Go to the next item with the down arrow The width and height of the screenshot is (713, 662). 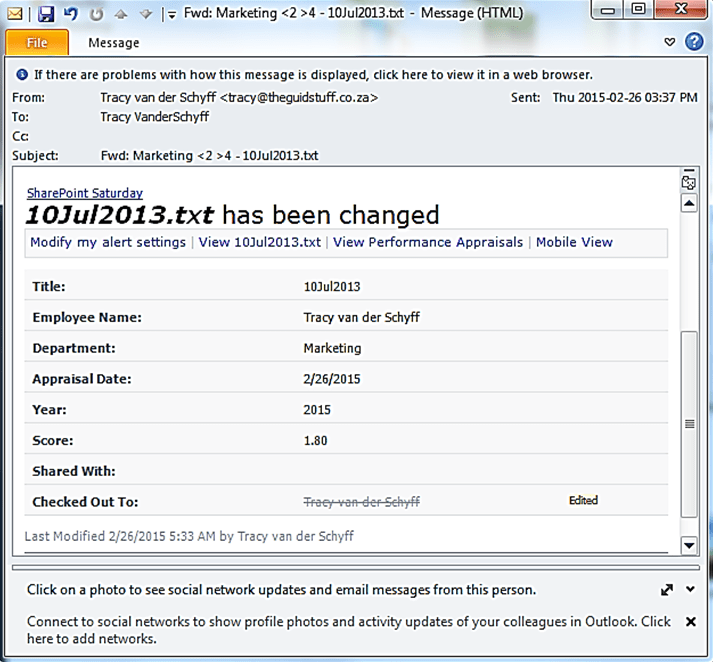tap(146, 14)
